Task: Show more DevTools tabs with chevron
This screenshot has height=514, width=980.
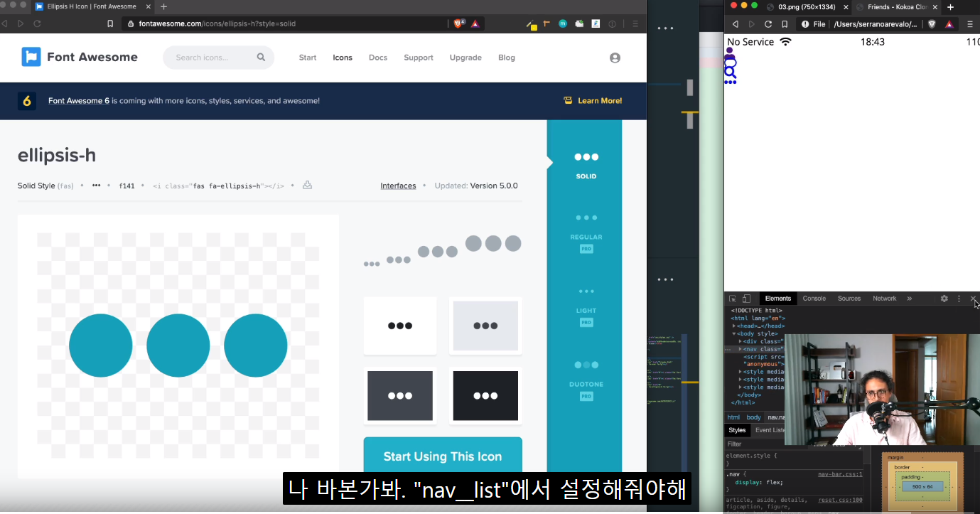Action: [910, 299]
